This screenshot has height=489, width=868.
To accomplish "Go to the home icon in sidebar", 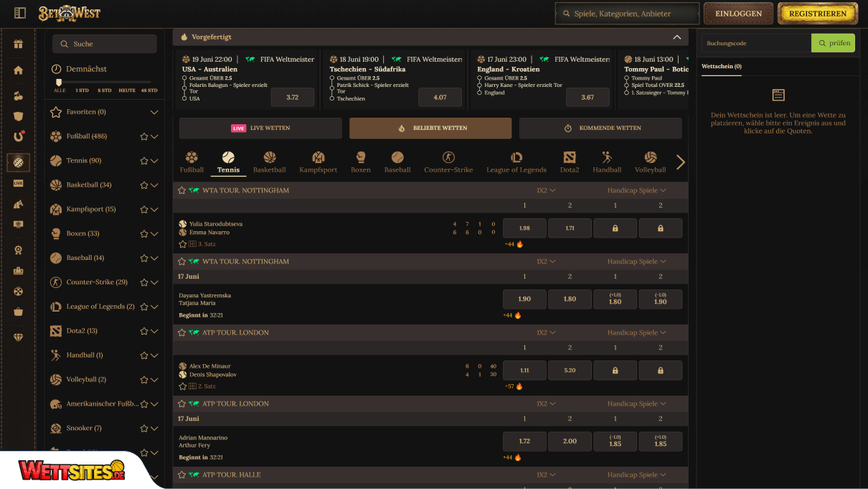I will point(19,70).
